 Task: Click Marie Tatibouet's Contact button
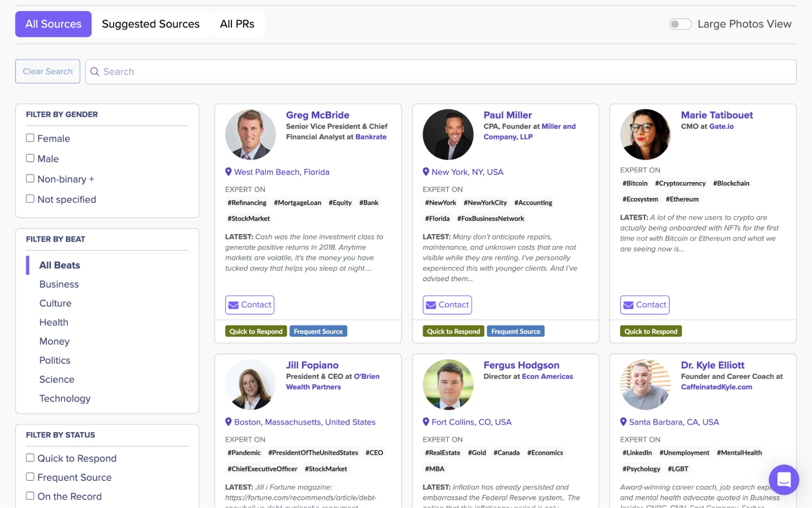(644, 305)
